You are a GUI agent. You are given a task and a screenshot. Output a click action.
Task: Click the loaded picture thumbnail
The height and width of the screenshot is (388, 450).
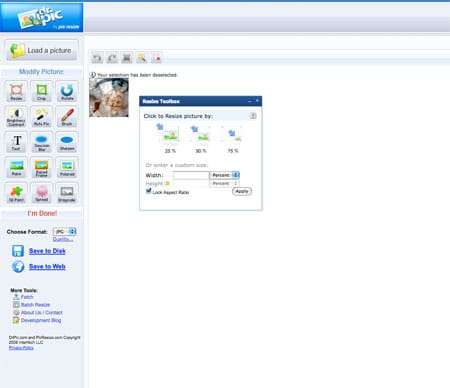pyautogui.click(x=109, y=98)
